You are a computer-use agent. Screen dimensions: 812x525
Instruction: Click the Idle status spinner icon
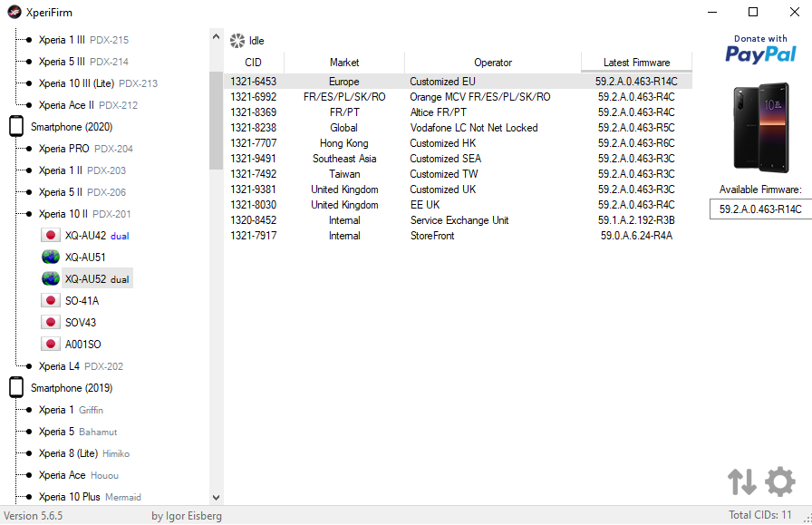pos(237,41)
